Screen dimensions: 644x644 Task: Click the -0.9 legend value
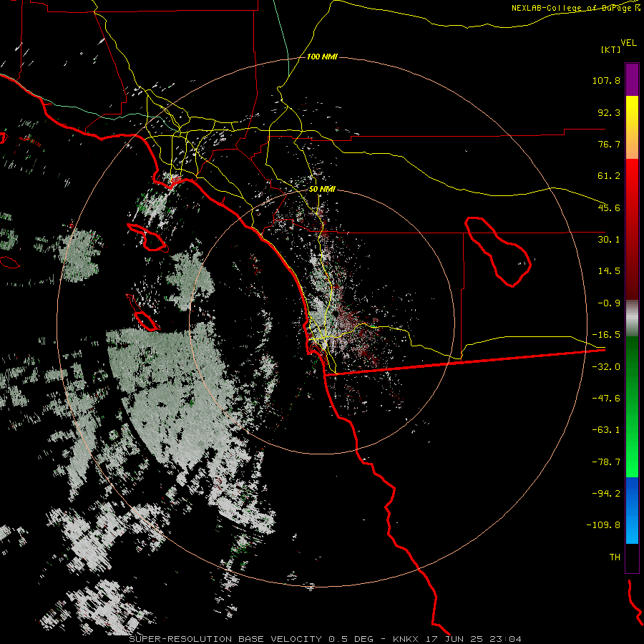609,303
